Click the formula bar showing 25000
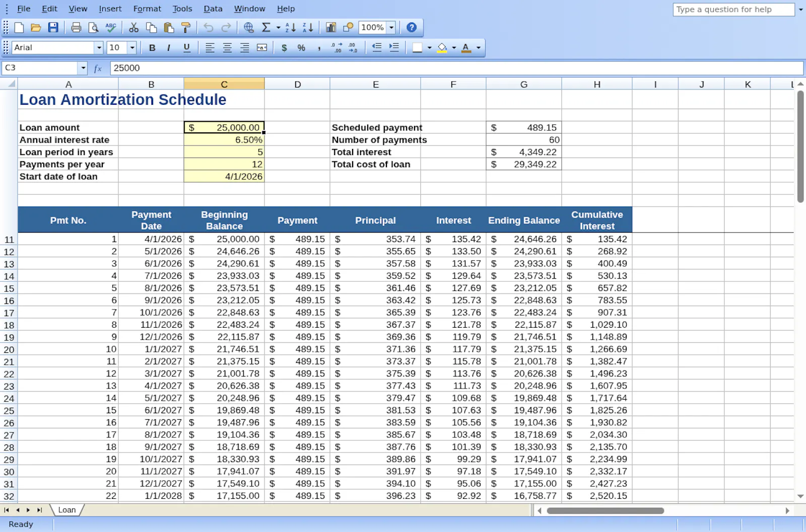 click(456, 68)
